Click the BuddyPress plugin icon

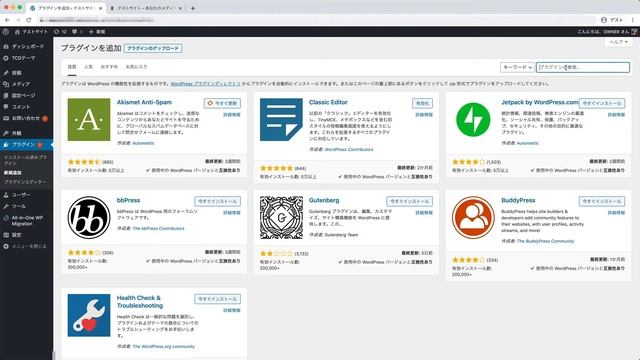[473, 218]
